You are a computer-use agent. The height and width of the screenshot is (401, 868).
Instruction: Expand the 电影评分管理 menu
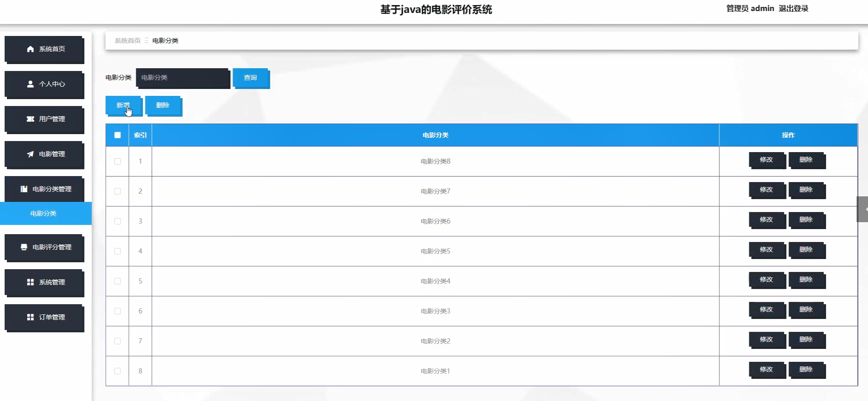coord(44,248)
